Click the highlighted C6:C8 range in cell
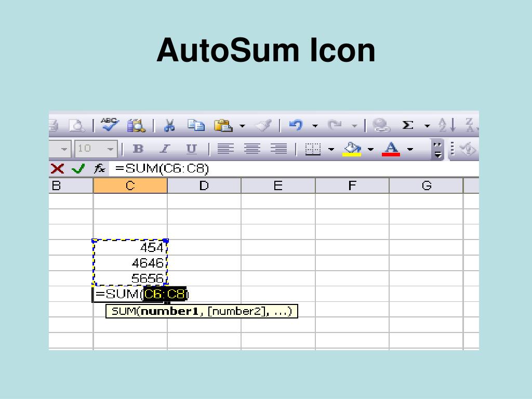Screen dimensions: 532x399 tap(165, 294)
